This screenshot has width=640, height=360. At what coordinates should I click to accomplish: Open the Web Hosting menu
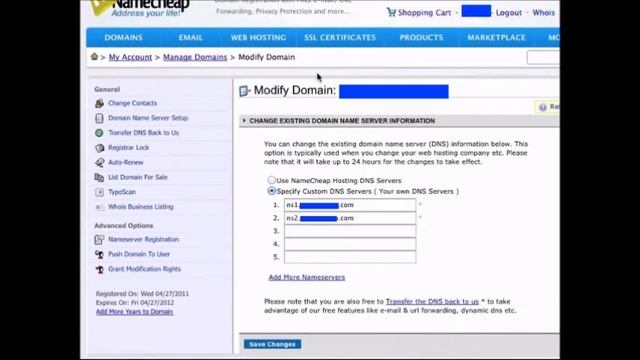258,38
